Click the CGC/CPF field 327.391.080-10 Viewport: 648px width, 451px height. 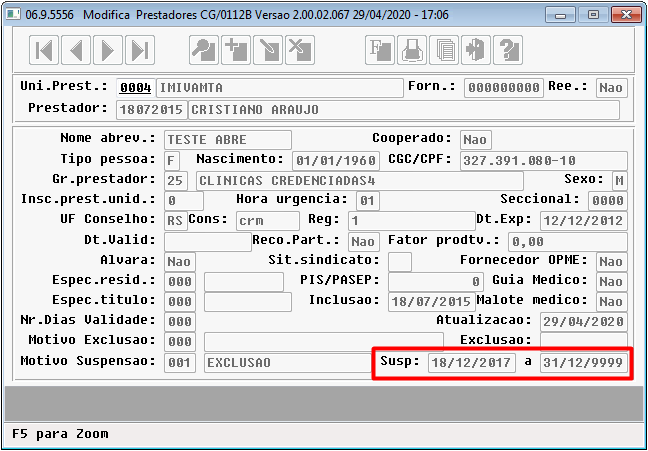pos(544,160)
